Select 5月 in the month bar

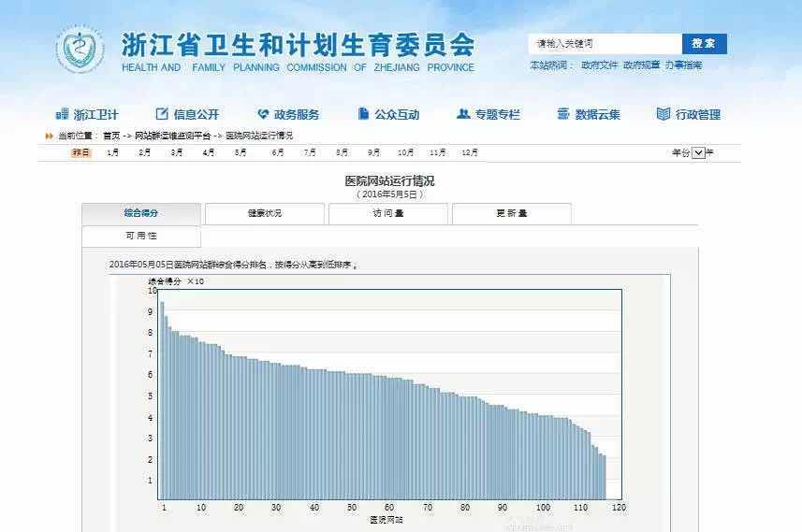241,152
